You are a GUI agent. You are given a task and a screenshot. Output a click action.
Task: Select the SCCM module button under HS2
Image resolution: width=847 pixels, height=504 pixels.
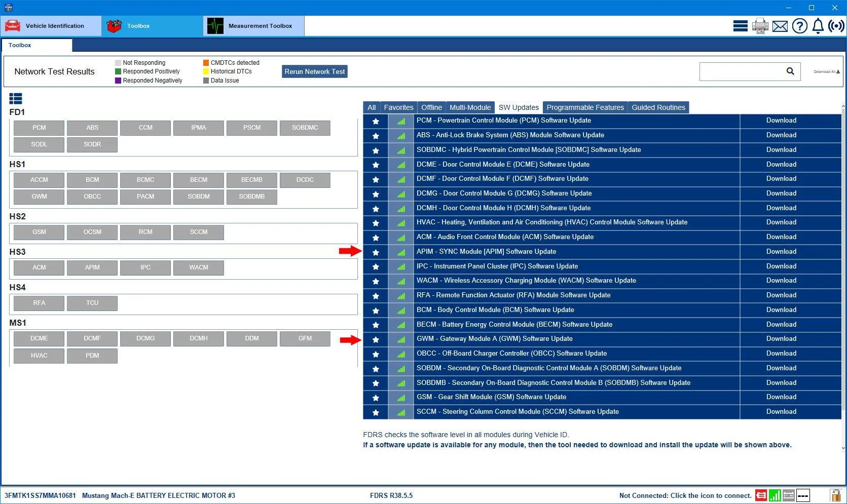pos(199,232)
